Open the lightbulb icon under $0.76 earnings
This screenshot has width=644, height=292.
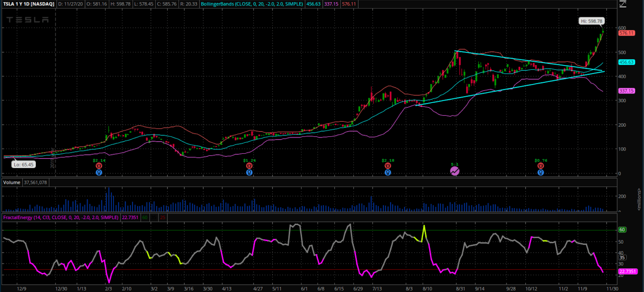pos(541,173)
